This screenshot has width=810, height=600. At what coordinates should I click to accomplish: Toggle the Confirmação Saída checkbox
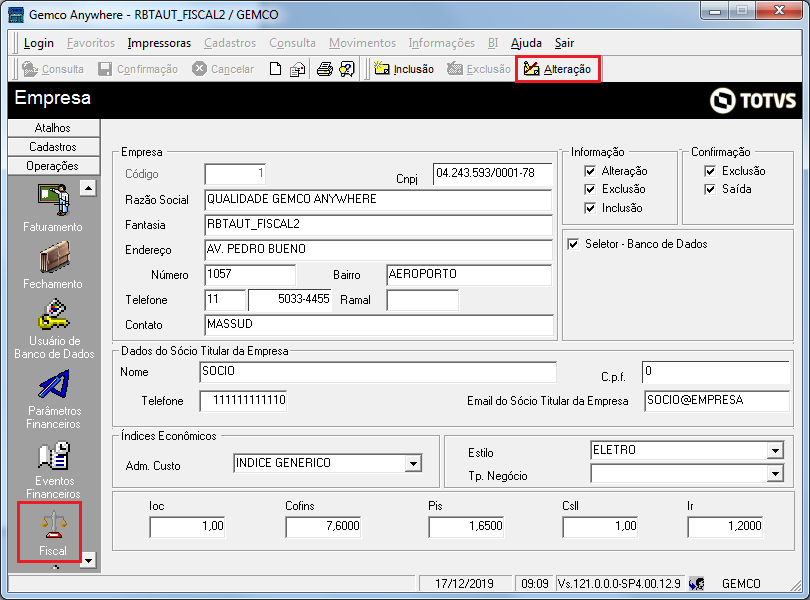pyautogui.click(x=710, y=189)
